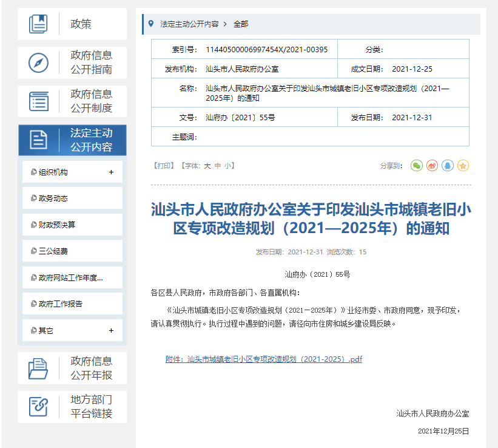Viewport: 498px width, 448px height.
Task: Share the notice via QQ icon
Action: click(448, 165)
